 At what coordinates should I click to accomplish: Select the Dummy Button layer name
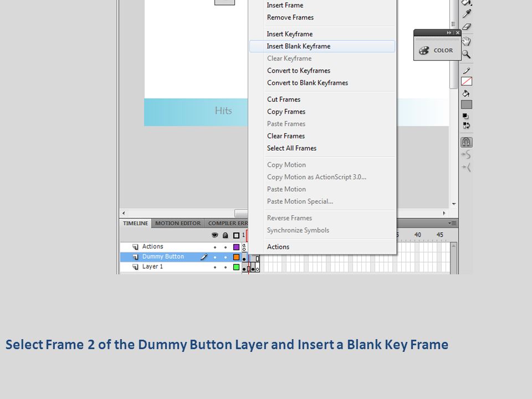pyautogui.click(x=163, y=257)
